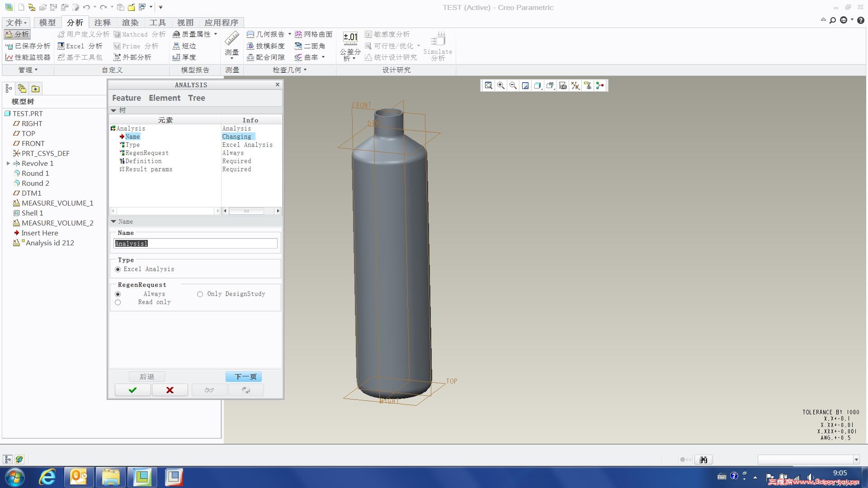
Task: Click the annotation display icon
Action: pyautogui.click(x=588, y=85)
